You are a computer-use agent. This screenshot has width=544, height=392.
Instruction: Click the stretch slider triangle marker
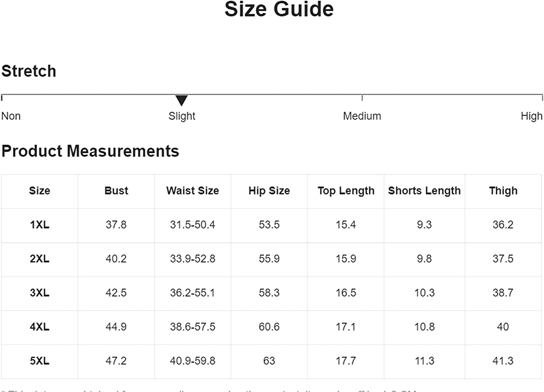[181, 100]
